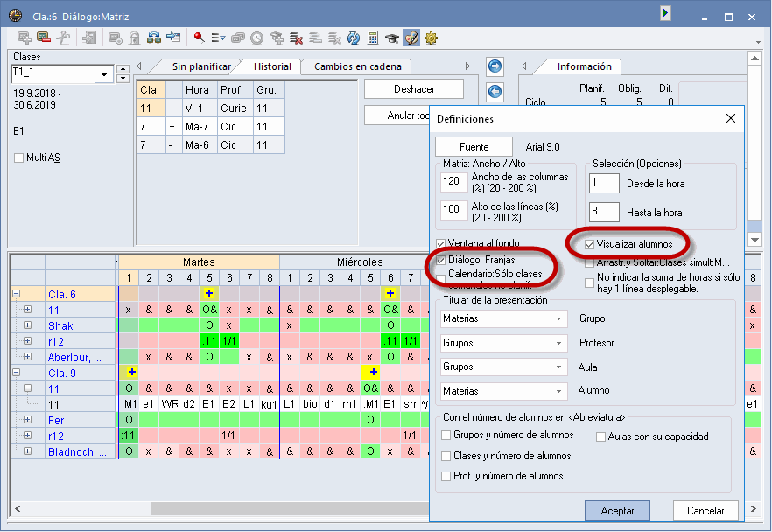Click the add class (grey plus) toolbar icon
This screenshot has height=532, width=772.
24,38
